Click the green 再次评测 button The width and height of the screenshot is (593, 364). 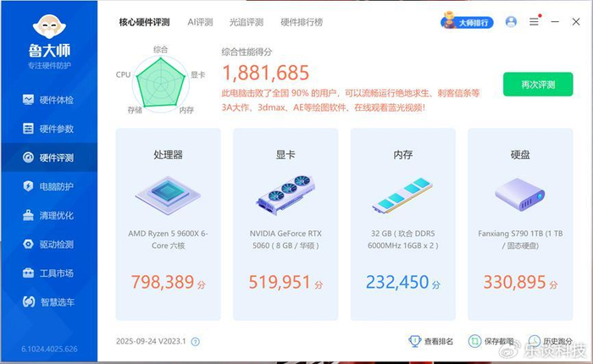pyautogui.click(x=538, y=85)
